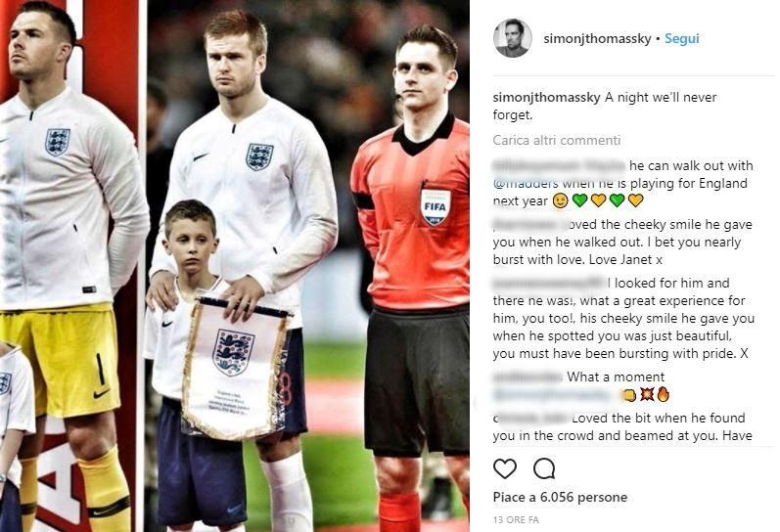Click the first green heart emoji
Viewport: 780px width, 532px height.
(x=579, y=200)
